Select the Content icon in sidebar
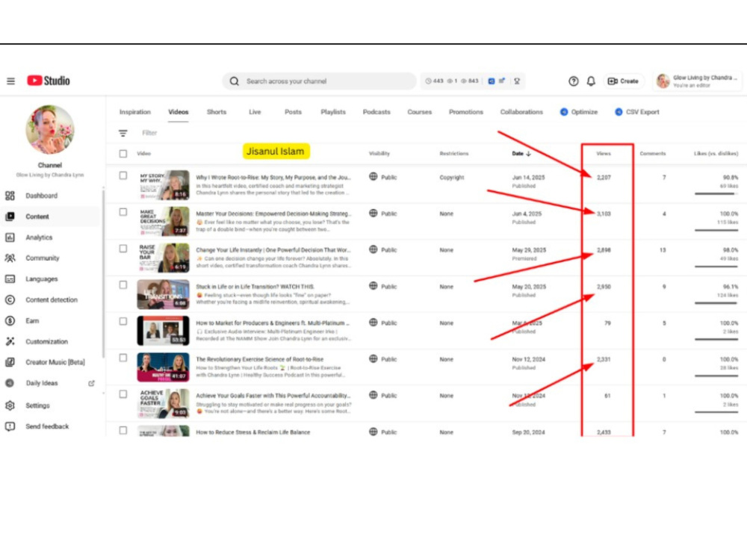 [10, 217]
